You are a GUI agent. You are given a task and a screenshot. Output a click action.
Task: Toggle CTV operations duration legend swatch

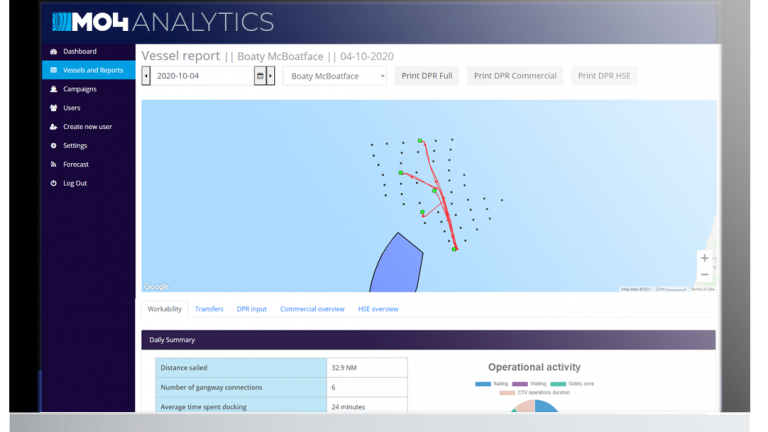[x=507, y=393]
